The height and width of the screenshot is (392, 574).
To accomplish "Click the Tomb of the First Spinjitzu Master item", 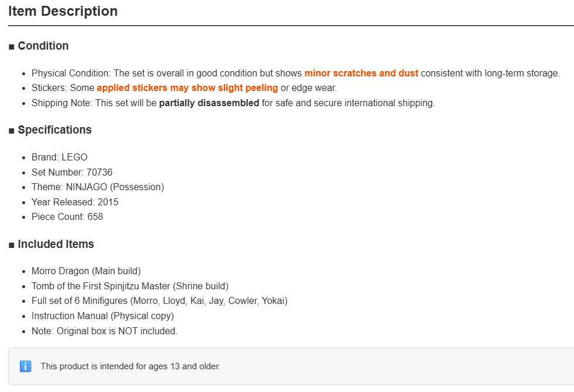I will 130,286.
